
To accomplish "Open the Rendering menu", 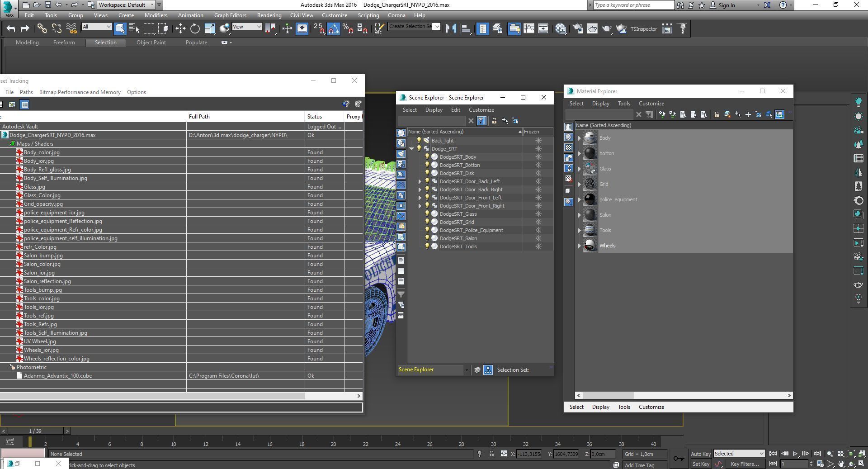I will coord(269,15).
